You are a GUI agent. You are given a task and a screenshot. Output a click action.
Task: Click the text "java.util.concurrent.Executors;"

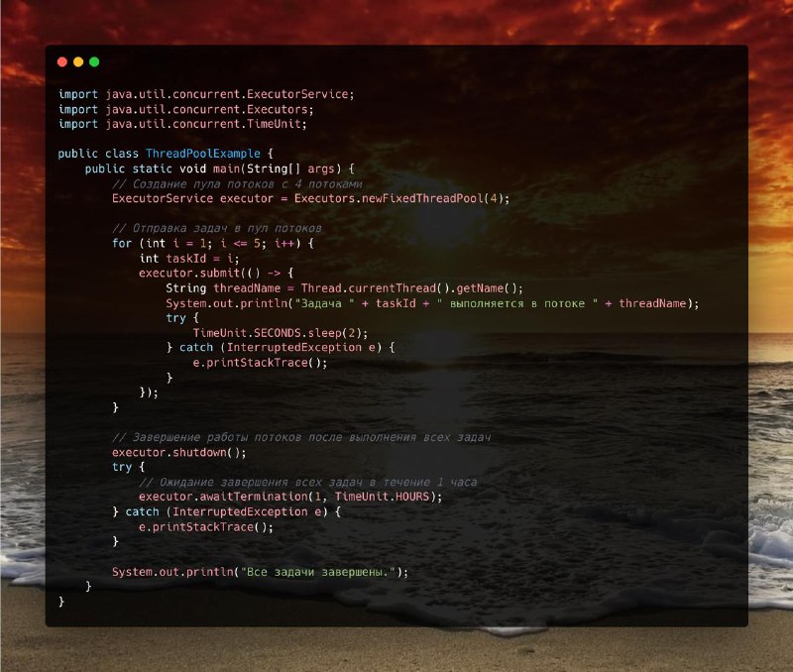coord(209,109)
